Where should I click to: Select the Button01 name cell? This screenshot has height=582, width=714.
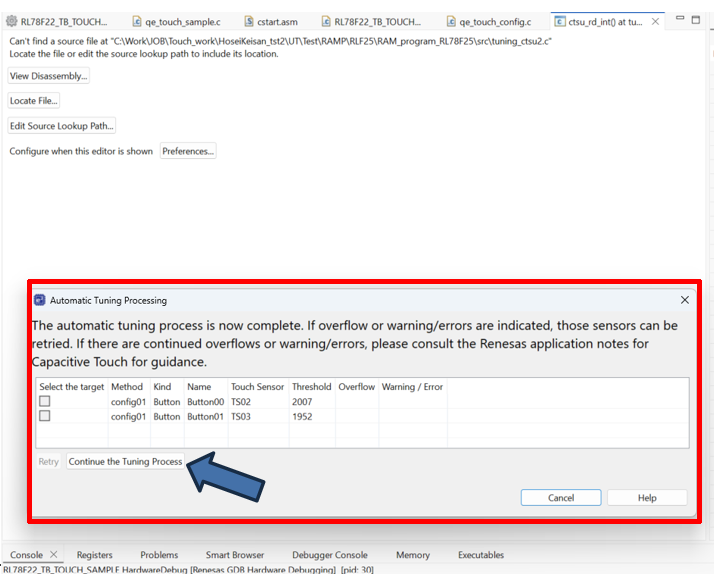click(x=205, y=416)
